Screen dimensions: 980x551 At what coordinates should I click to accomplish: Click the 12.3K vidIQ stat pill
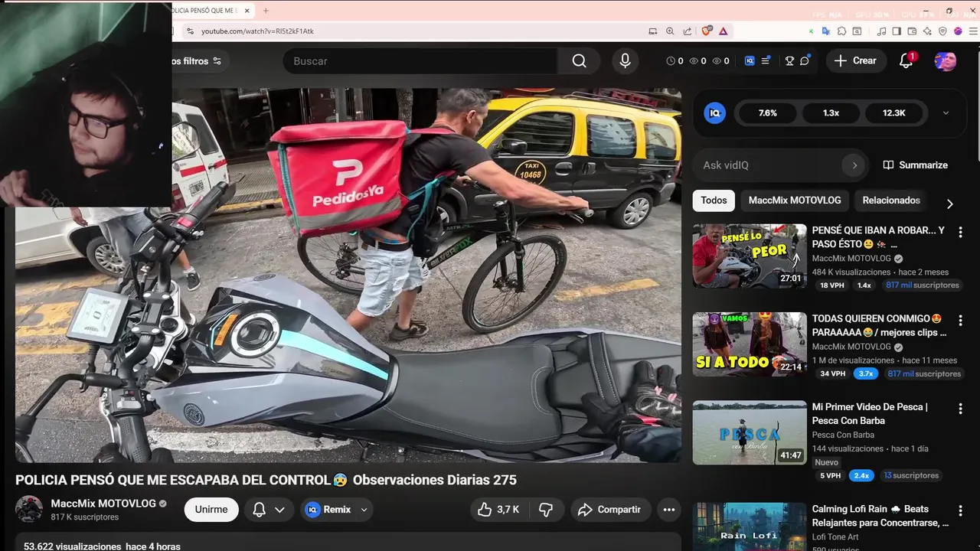tap(894, 113)
